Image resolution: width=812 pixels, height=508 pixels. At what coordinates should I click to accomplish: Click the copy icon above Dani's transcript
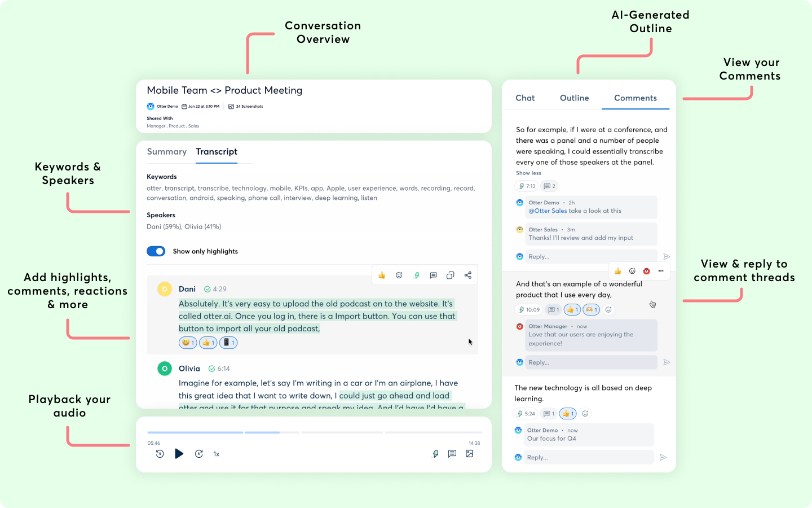[x=450, y=275]
